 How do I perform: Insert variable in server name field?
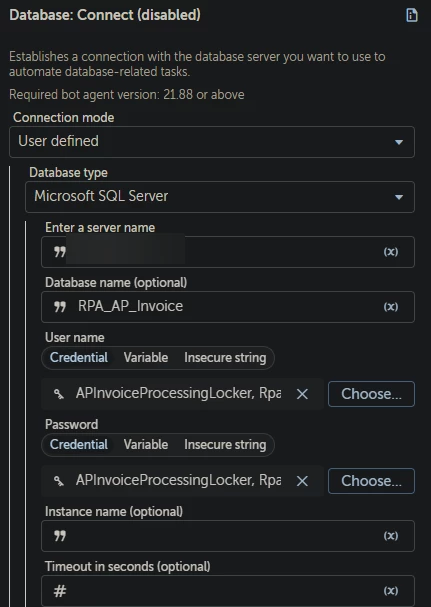pos(391,252)
